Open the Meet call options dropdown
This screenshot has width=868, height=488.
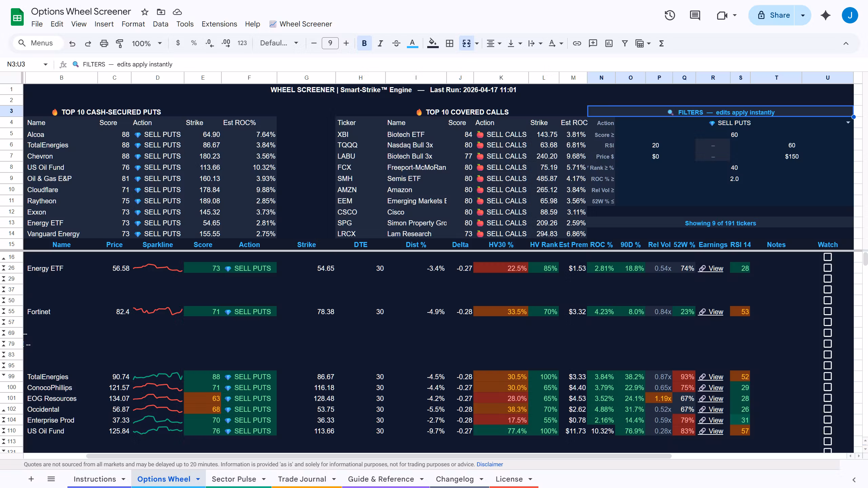tap(734, 15)
